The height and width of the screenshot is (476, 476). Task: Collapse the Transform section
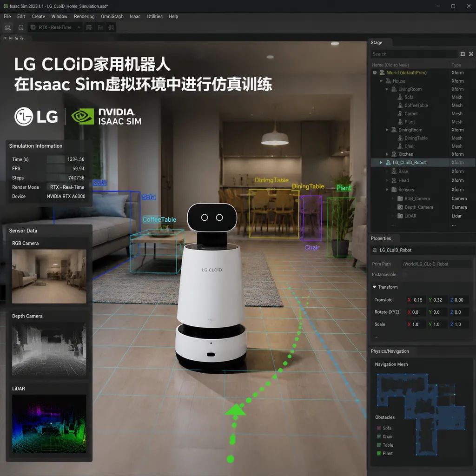pyautogui.click(x=374, y=287)
